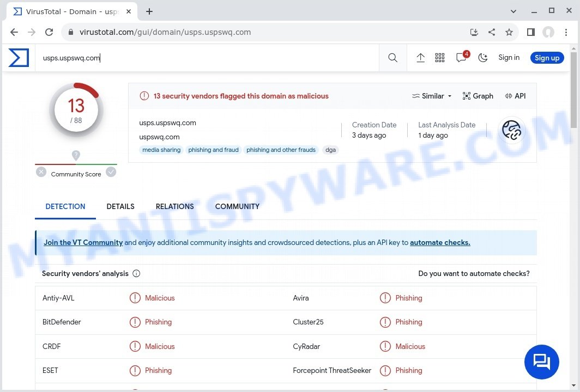Screen dimensions: 580x392
Task: Click the install app icon in address bar
Action: [x=474, y=32]
